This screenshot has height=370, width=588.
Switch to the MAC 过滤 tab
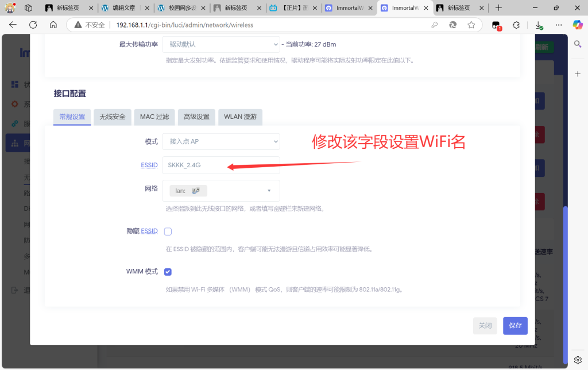(x=154, y=117)
